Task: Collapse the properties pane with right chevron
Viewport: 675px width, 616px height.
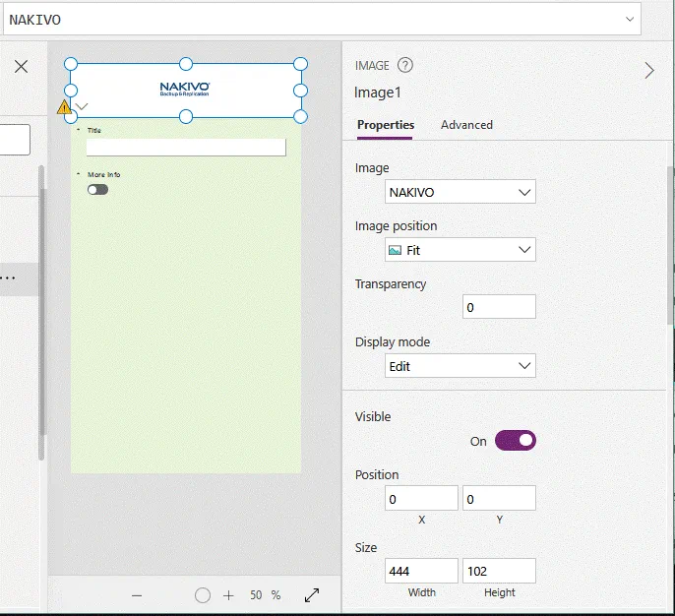Action: 648,70
